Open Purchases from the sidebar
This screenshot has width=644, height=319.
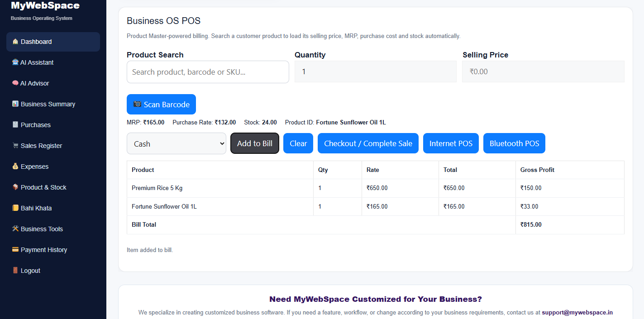[x=53, y=125]
